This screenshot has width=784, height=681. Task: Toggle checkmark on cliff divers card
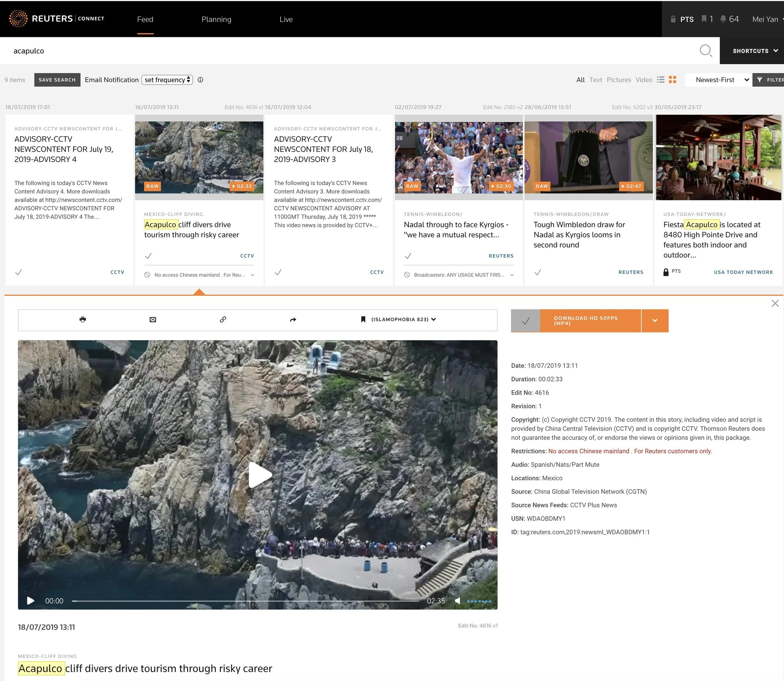[148, 256]
